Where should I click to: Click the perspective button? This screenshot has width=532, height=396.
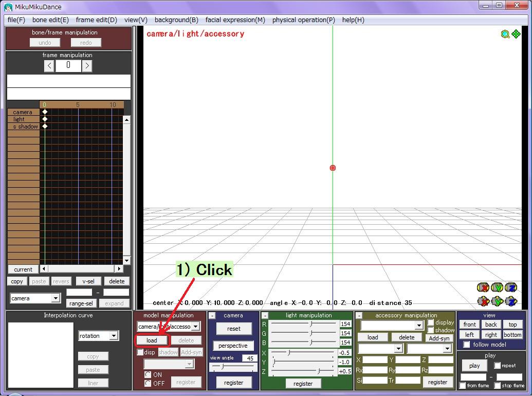point(233,346)
